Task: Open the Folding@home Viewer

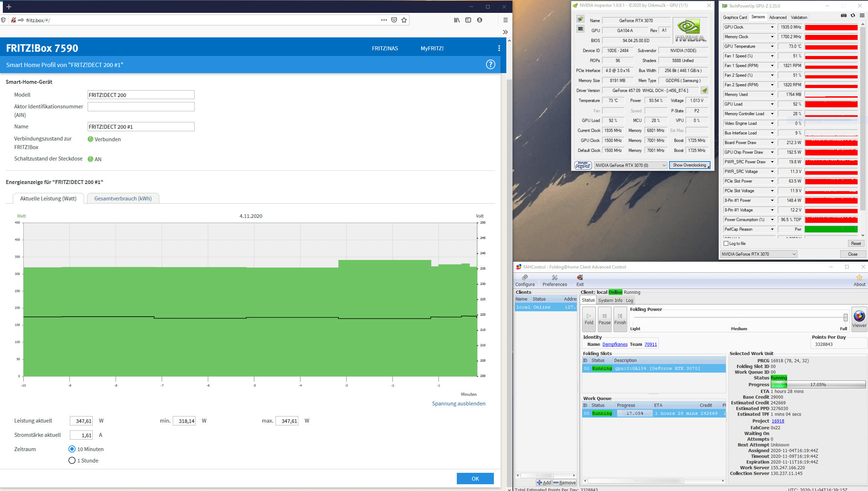Action: pyautogui.click(x=859, y=319)
